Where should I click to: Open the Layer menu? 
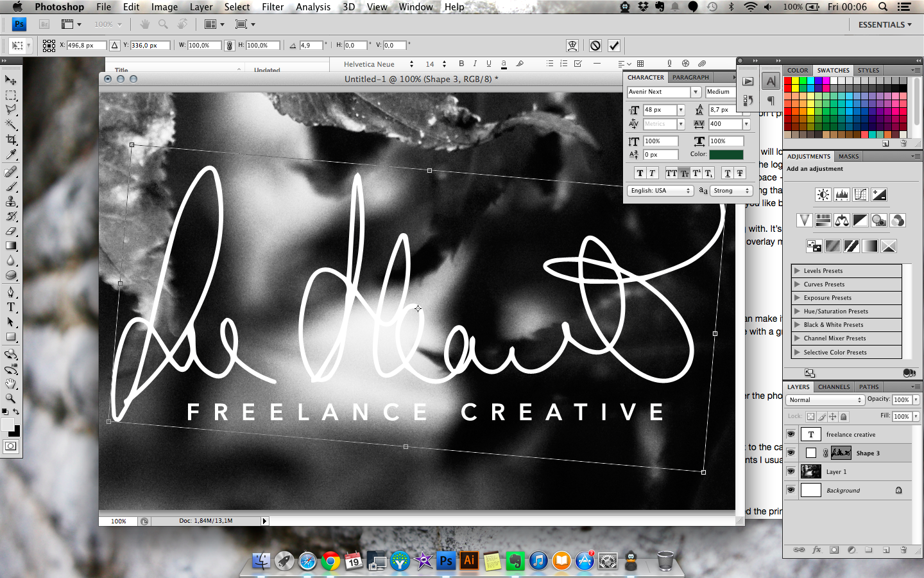click(x=201, y=7)
